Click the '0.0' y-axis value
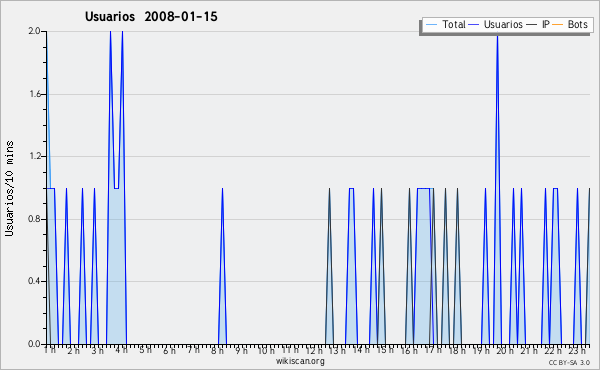Screen dimensions: 600x370 (34, 344)
